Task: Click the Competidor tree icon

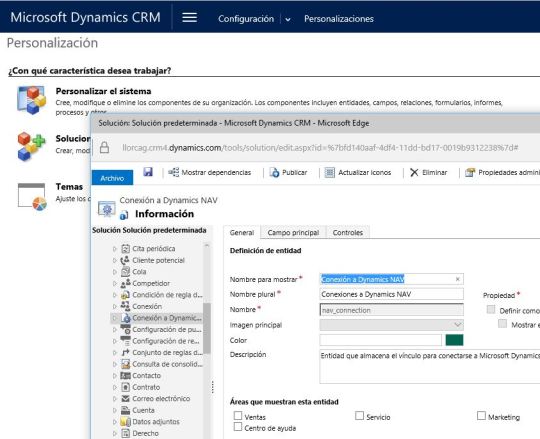Action: 125,283
